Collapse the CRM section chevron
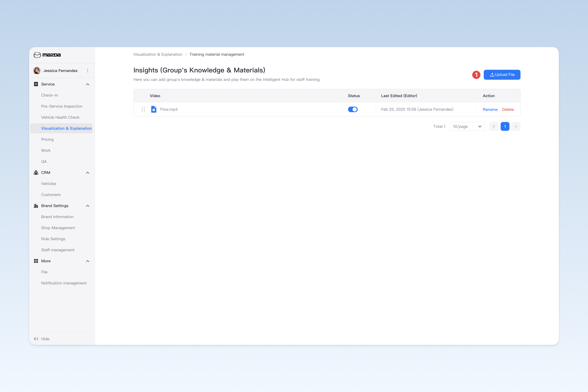Screen dimensions: 588x392 click(88, 173)
